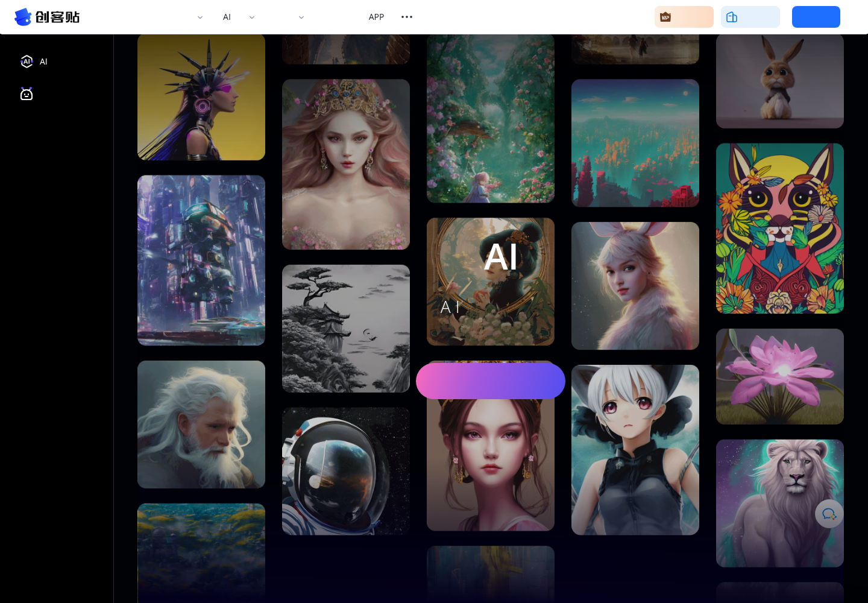The width and height of the screenshot is (868, 603).
Task: Click the solid blue button in the header
Action: click(x=816, y=17)
